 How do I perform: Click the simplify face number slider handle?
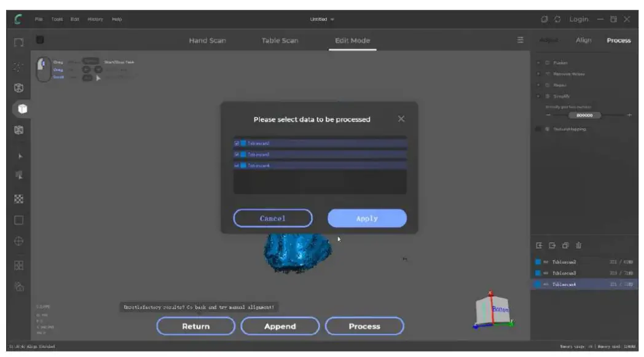tap(584, 116)
